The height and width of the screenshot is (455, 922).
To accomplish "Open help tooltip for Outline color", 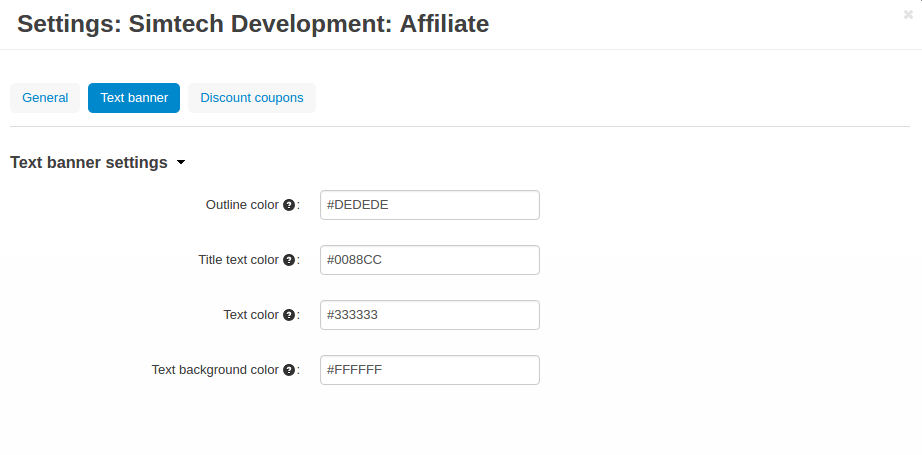I will point(289,205).
